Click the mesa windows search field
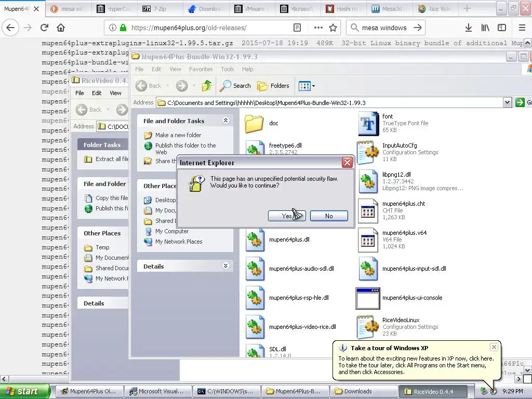The height and width of the screenshot is (399, 532). point(384,28)
